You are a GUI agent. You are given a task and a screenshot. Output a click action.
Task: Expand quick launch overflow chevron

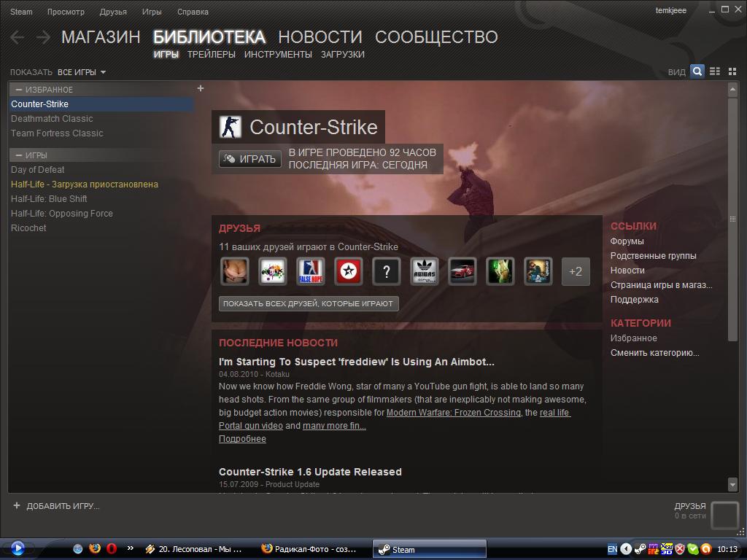coord(130,548)
